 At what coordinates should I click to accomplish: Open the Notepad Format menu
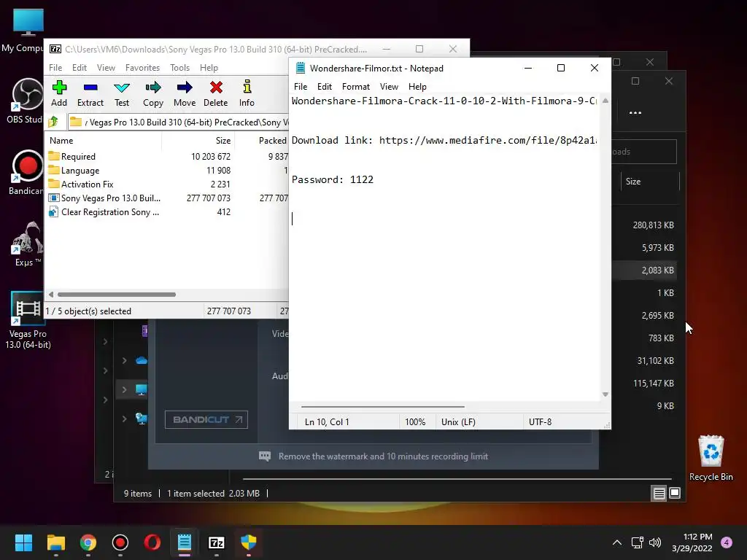[356, 87]
